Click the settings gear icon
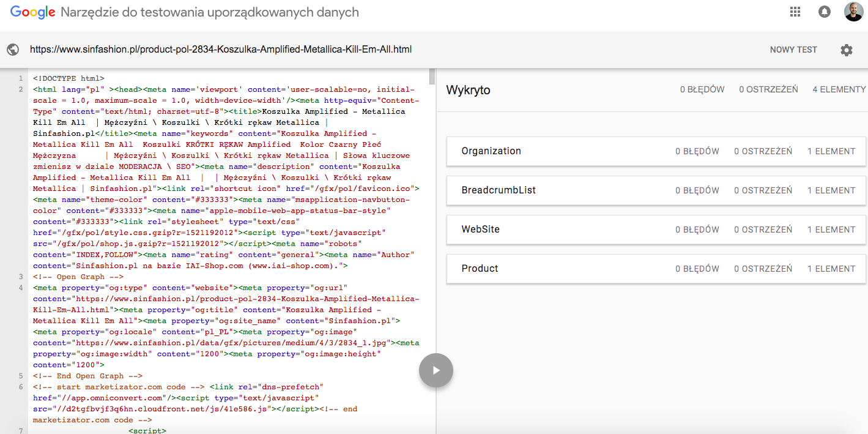Screen dimensions: 868x434 tap(847, 50)
